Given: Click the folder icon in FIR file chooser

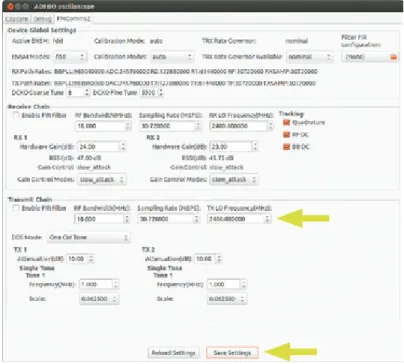Looking at the screenshot, I should pyautogui.click(x=394, y=57).
